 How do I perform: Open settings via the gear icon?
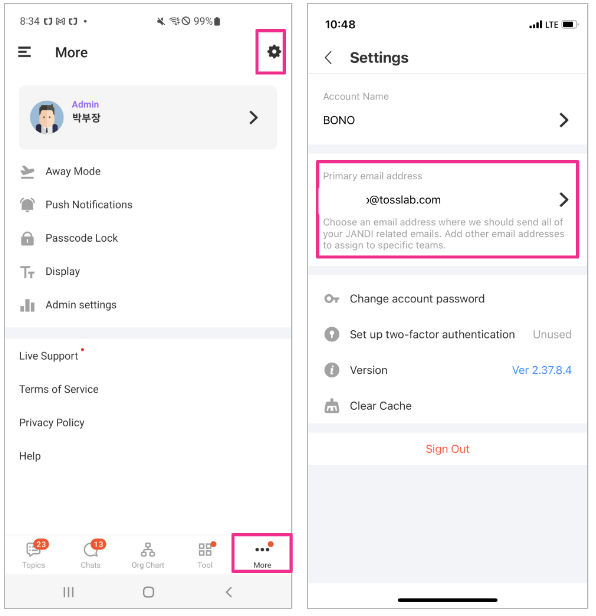[274, 51]
